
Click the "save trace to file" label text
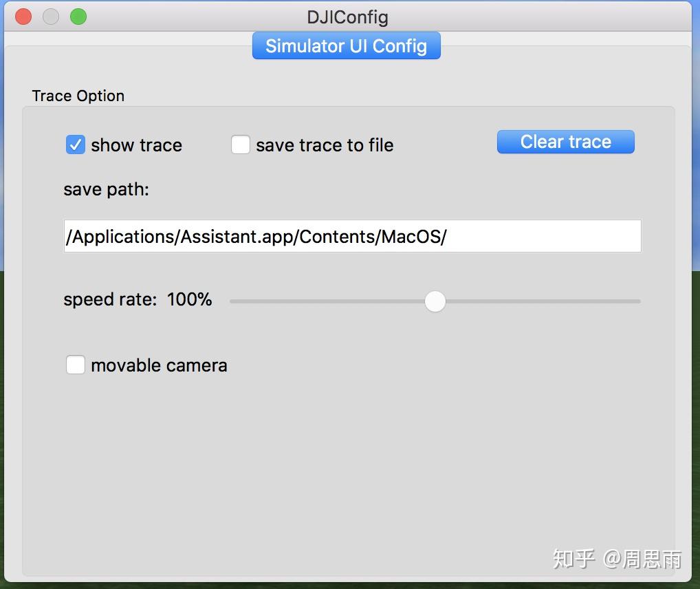click(x=325, y=145)
